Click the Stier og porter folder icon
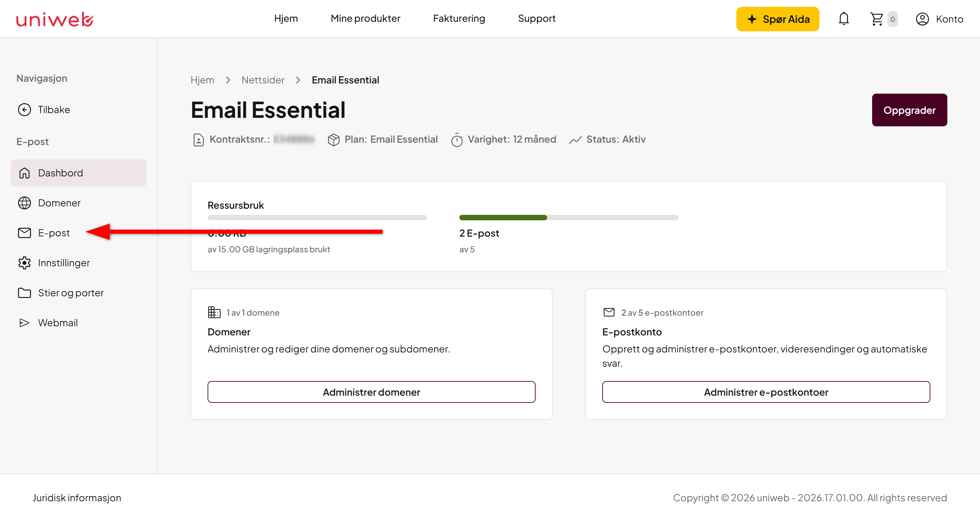The image size is (980, 521). (x=24, y=293)
